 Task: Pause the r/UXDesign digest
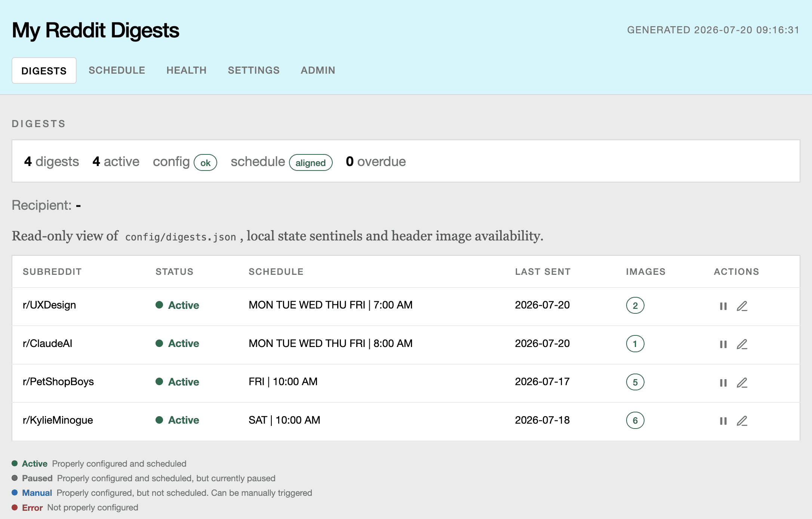pyautogui.click(x=723, y=306)
